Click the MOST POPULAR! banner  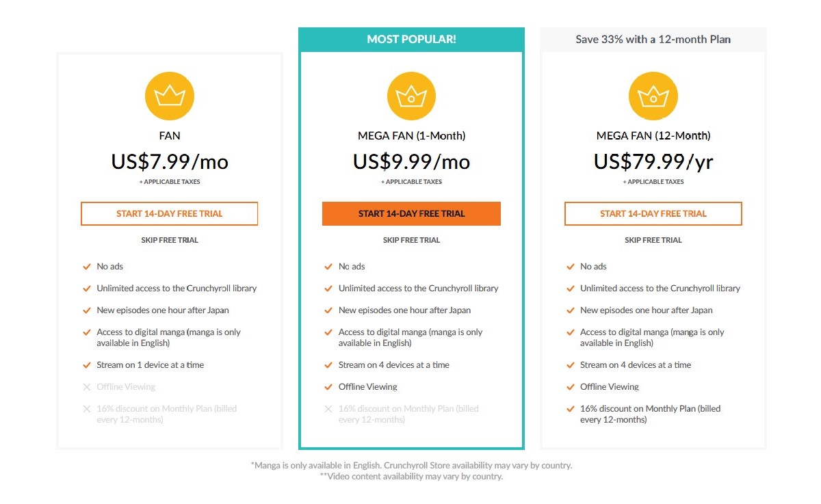click(x=411, y=40)
